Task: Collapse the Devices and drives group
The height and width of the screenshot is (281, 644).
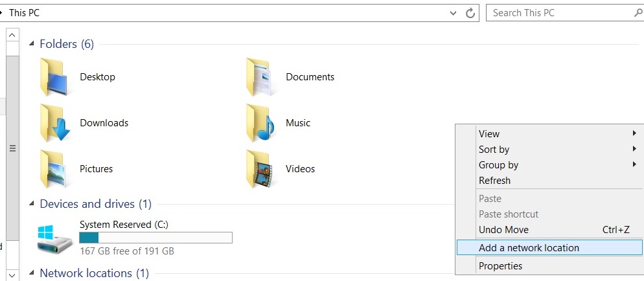Action: coord(32,203)
